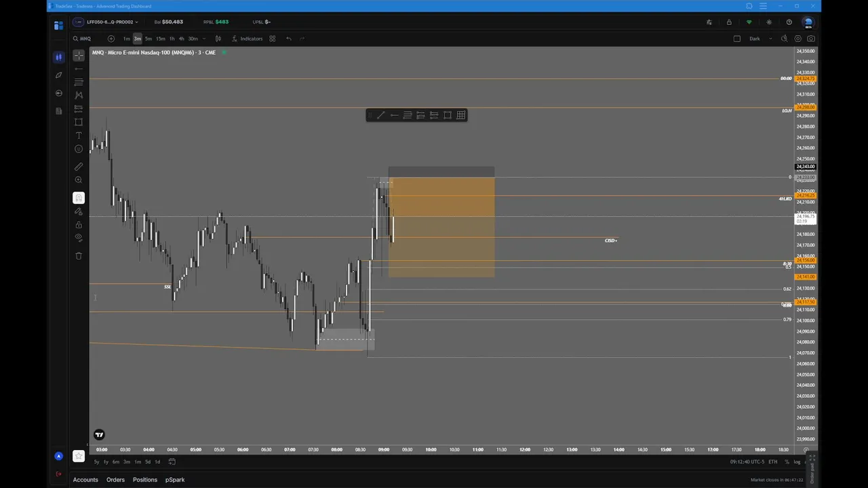The height and width of the screenshot is (488, 868).
Task: Set chart range to 1d
Action: [x=157, y=462]
